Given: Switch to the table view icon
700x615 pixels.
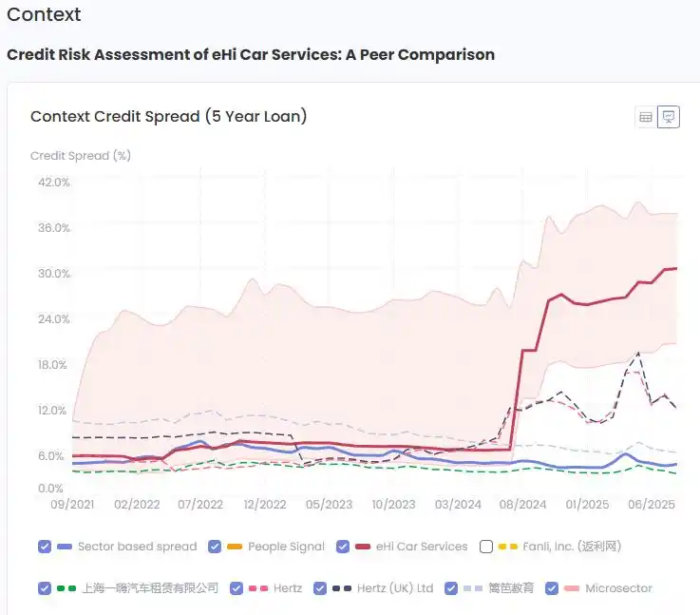Looking at the screenshot, I should 646,117.
